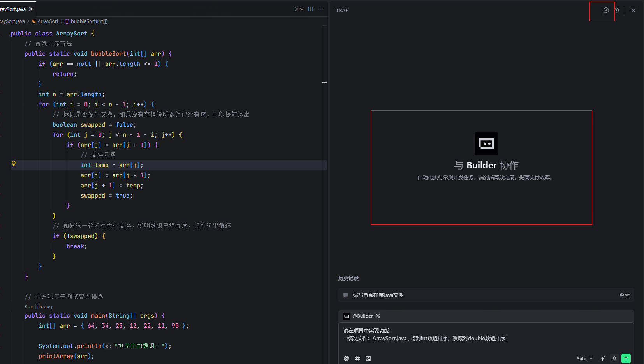Open the editor more actions ellipsis menu
This screenshot has width=644, height=364.
point(321,9)
